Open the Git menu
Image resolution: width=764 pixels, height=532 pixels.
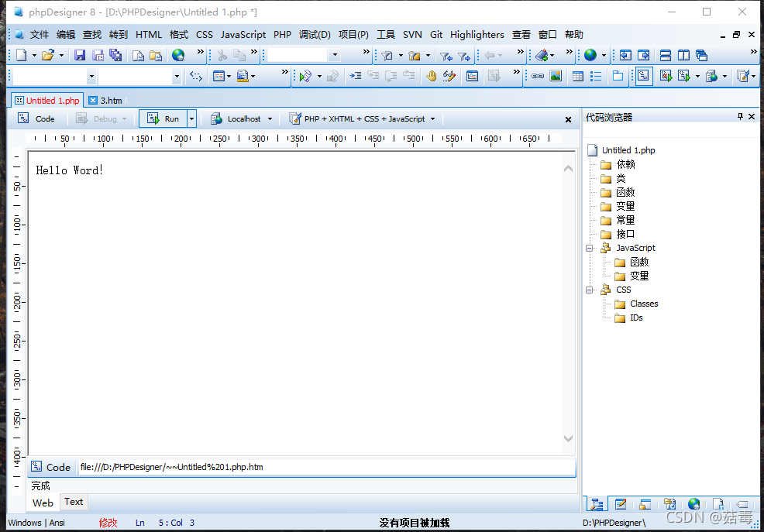(x=436, y=35)
